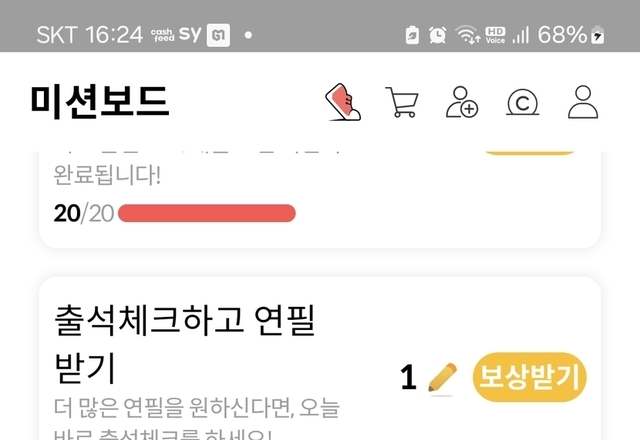Open the profile person icon
The image size is (640, 440).
pos(583,102)
